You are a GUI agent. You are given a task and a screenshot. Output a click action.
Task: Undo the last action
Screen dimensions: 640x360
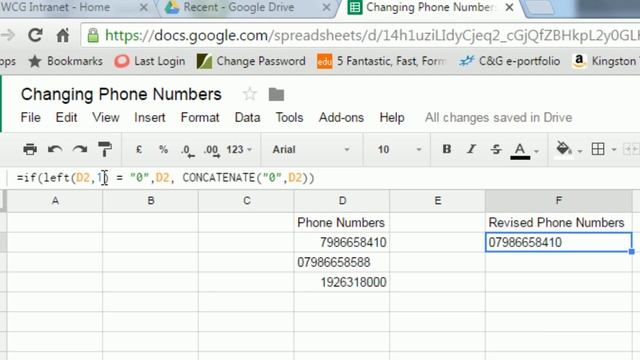[55, 149]
